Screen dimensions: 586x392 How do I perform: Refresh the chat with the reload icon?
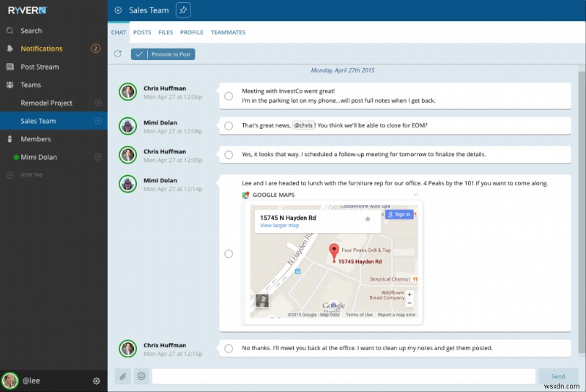coord(118,53)
